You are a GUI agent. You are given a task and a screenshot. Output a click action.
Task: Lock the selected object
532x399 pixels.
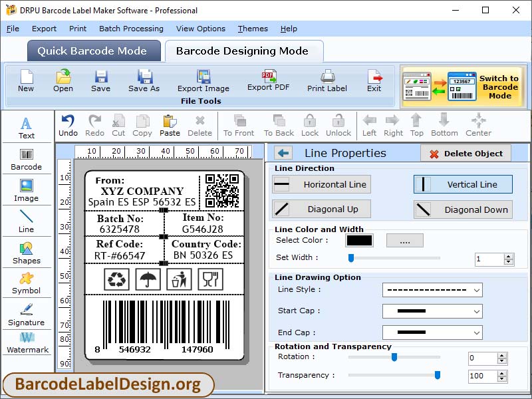(x=310, y=126)
